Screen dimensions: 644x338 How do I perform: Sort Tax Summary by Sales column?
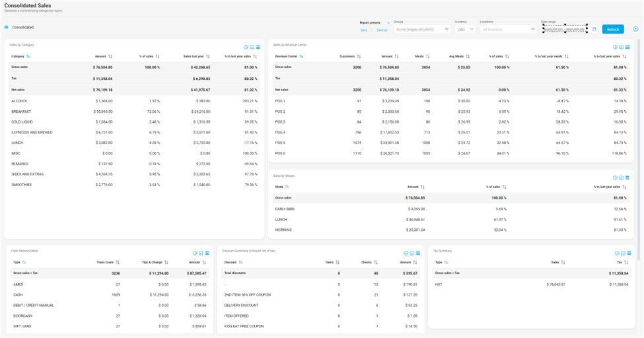coord(563,262)
